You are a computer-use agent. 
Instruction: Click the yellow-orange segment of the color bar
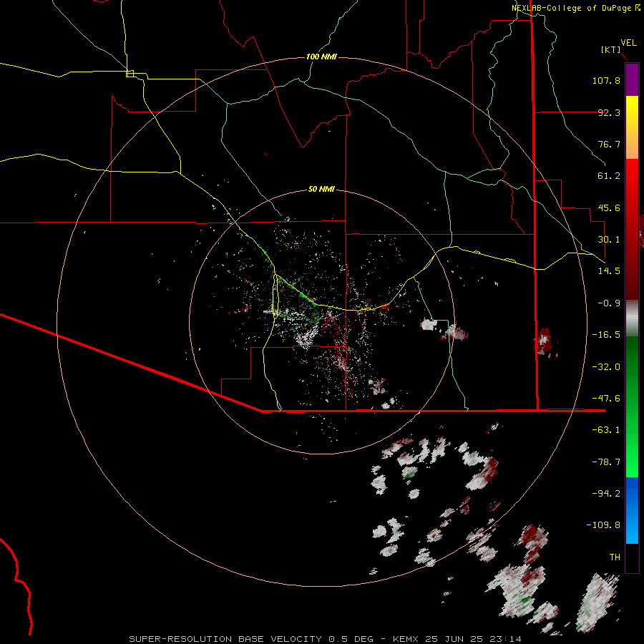pyautogui.click(x=632, y=127)
